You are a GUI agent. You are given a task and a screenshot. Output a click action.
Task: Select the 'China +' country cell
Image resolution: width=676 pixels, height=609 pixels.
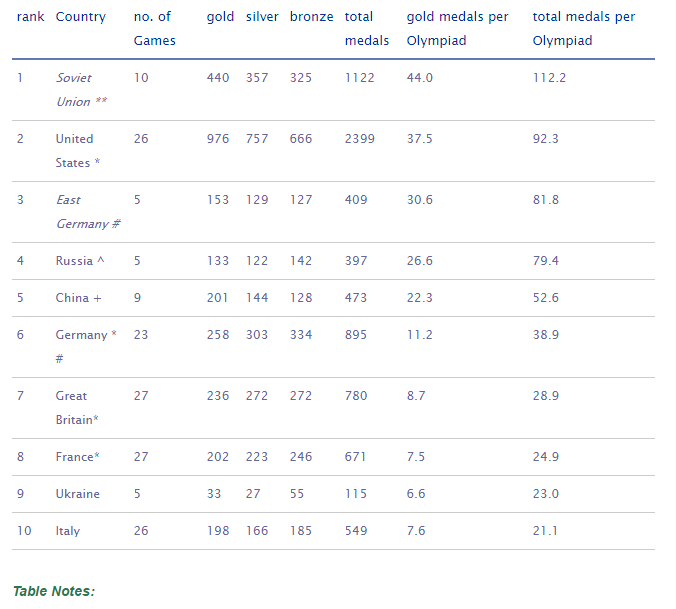click(x=78, y=298)
